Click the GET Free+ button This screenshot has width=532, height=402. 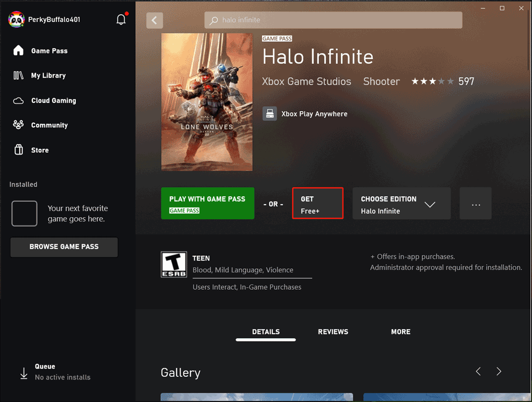click(x=317, y=203)
